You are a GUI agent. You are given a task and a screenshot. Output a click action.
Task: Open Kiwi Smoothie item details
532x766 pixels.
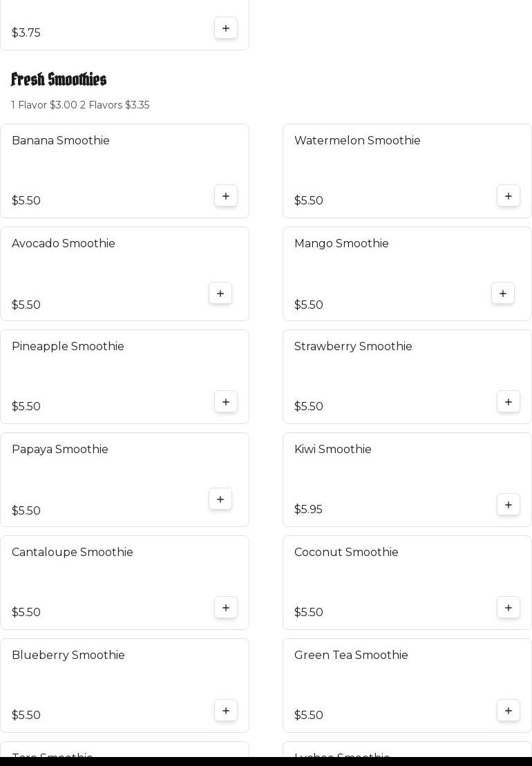tap(333, 450)
